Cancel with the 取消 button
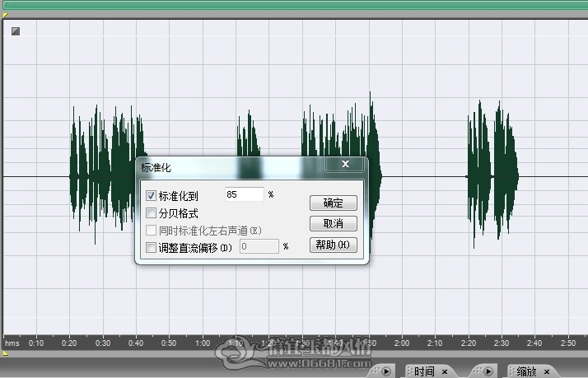Screen dimensions: 588x378 333,223
